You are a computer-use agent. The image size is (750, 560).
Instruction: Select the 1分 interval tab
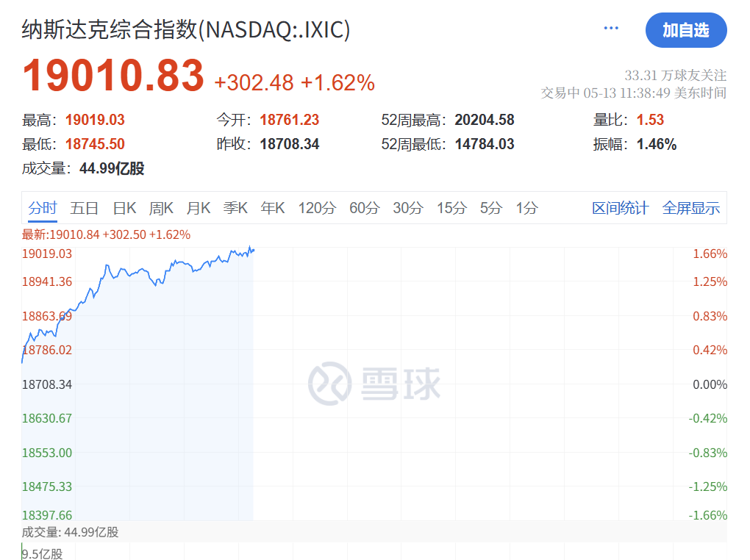[x=526, y=208]
